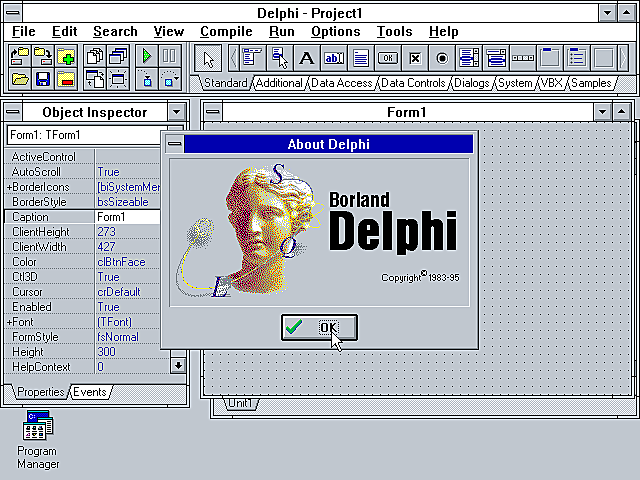Click the Step Over debug icon

click(x=169, y=79)
